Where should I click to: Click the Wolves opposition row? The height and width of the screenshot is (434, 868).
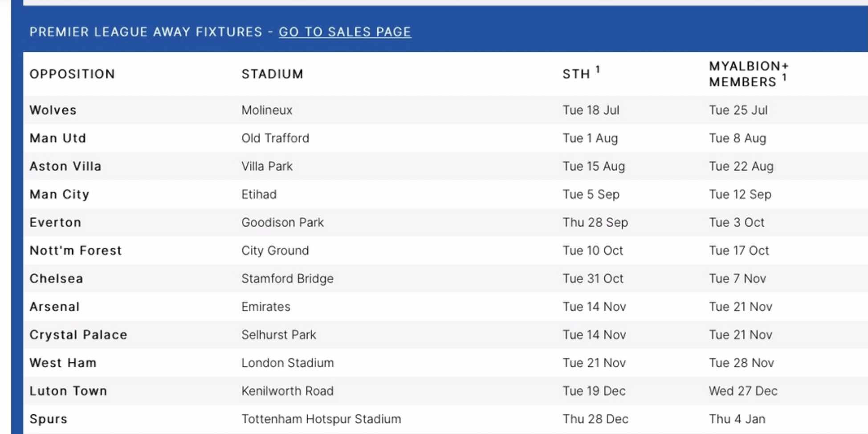pyautogui.click(x=445, y=110)
